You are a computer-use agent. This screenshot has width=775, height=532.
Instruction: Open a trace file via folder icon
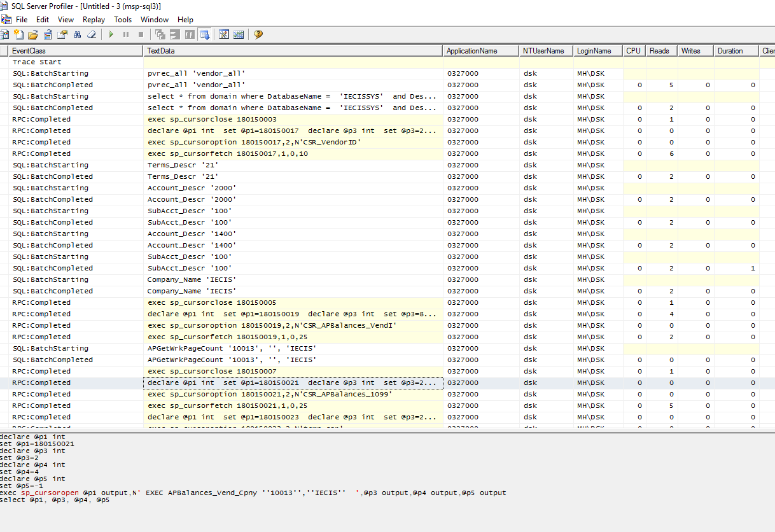(32, 34)
